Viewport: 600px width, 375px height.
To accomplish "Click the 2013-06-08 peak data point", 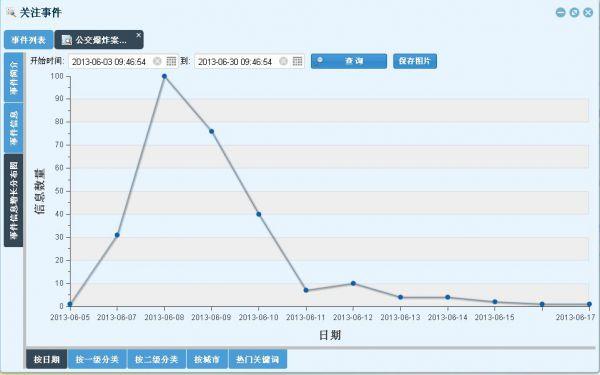I will click(x=165, y=76).
